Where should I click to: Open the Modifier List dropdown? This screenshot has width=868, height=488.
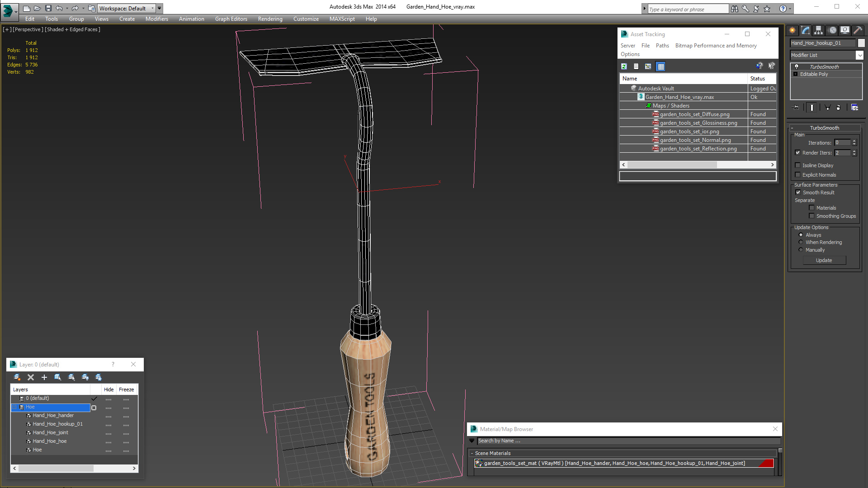pyautogui.click(x=859, y=55)
